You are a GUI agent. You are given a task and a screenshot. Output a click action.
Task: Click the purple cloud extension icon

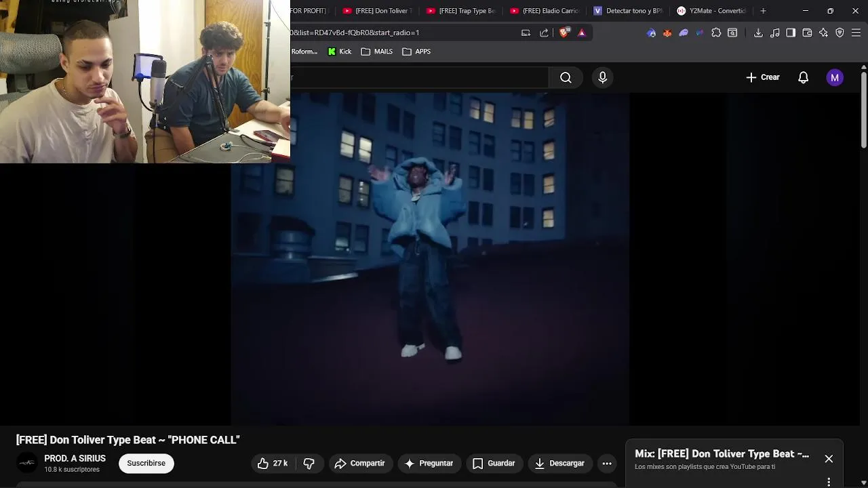[684, 33]
